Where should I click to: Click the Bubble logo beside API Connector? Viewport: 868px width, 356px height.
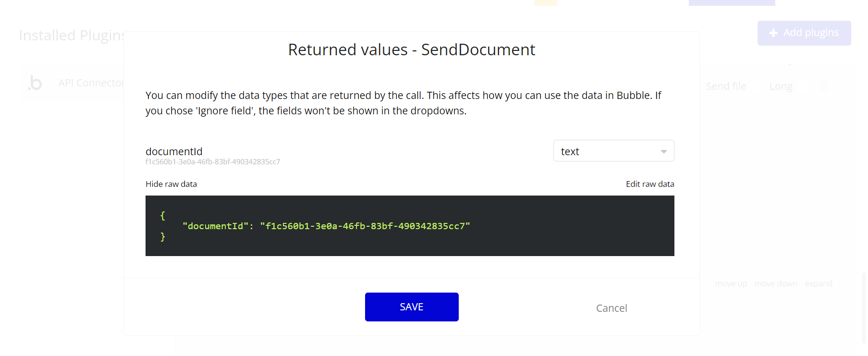click(x=35, y=83)
